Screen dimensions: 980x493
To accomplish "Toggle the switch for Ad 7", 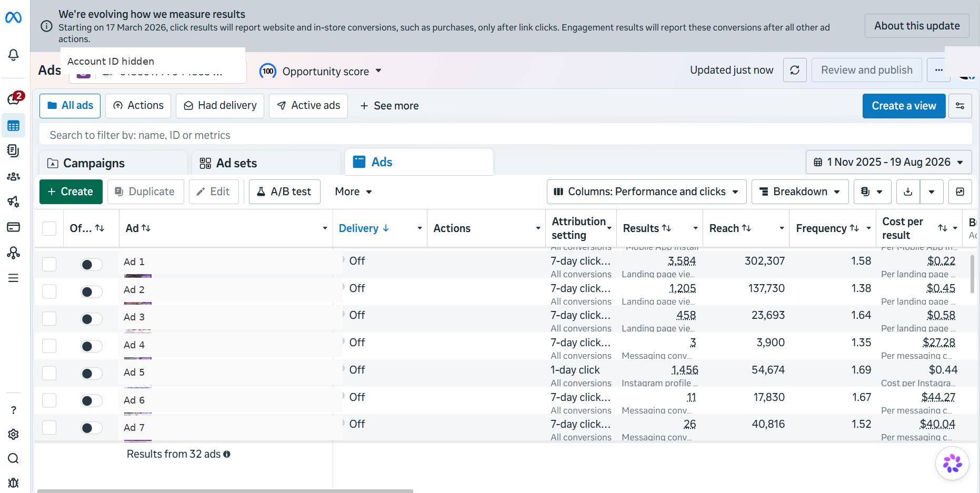I will point(92,428).
